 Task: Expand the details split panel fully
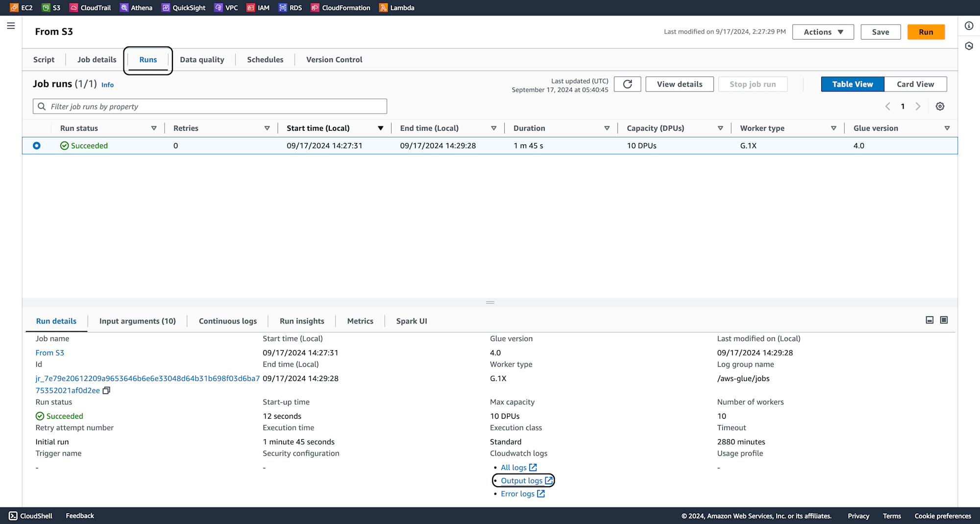[944, 320]
